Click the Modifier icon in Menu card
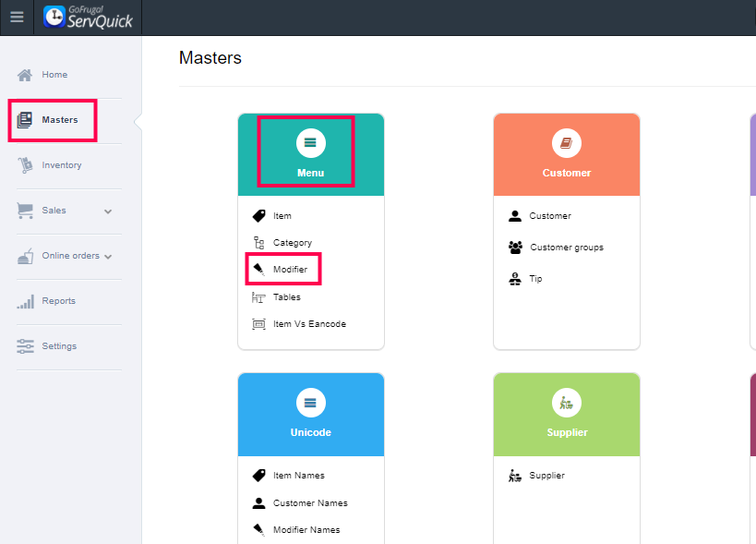 258,270
